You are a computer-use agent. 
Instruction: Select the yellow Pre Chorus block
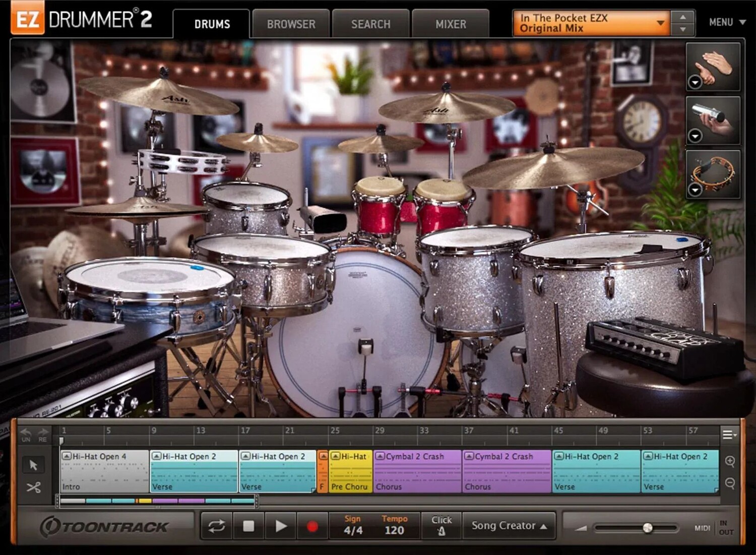[351, 472]
